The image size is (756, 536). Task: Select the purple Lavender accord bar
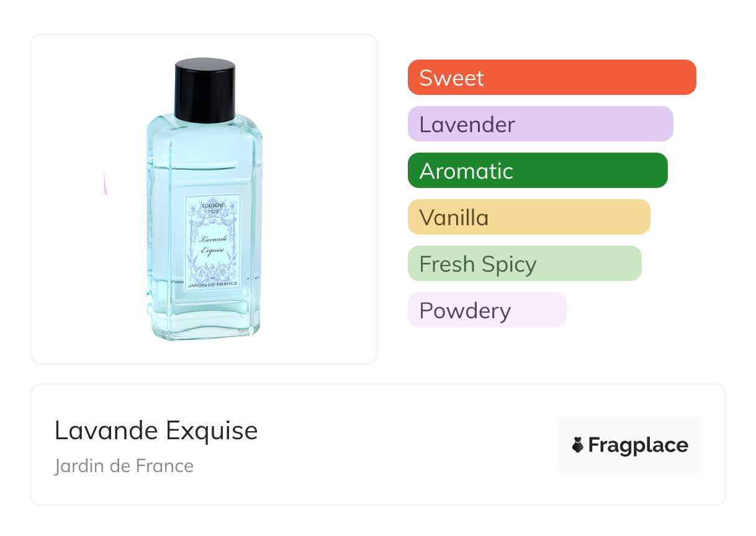tap(540, 124)
